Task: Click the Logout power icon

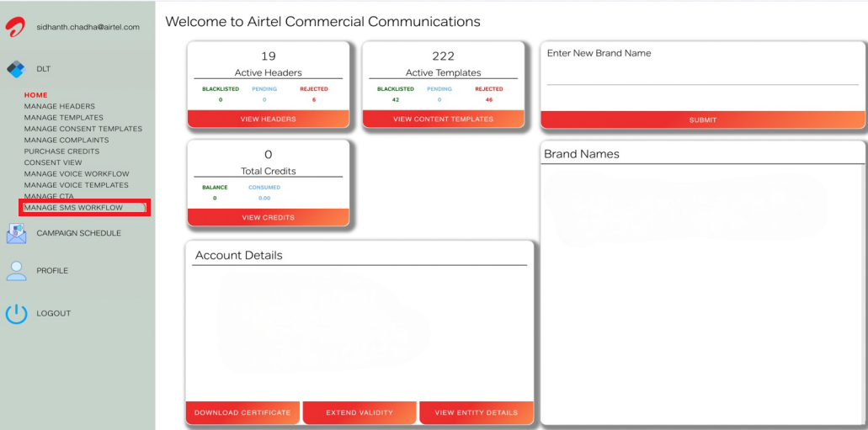Action: [x=16, y=314]
